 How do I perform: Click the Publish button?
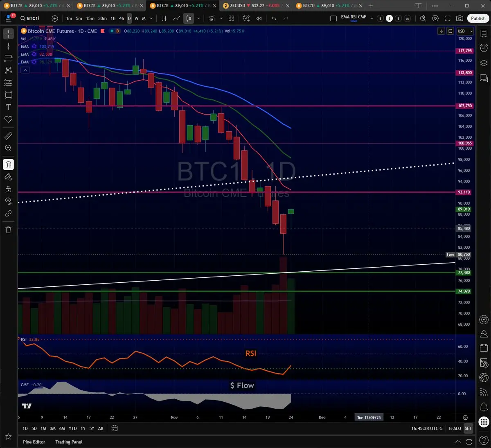pyautogui.click(x=478, y=18)
